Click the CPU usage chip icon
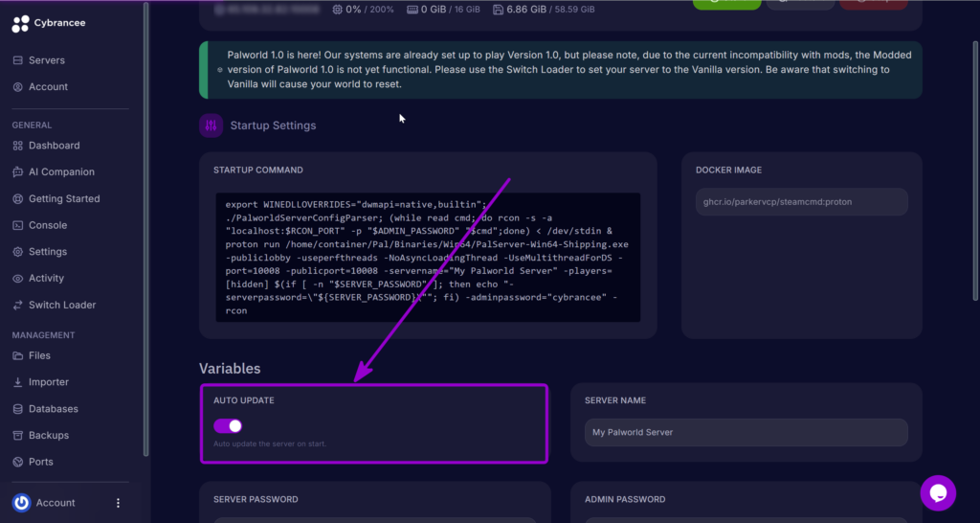This screenshot has width=980, height=523. coord(338,10)
